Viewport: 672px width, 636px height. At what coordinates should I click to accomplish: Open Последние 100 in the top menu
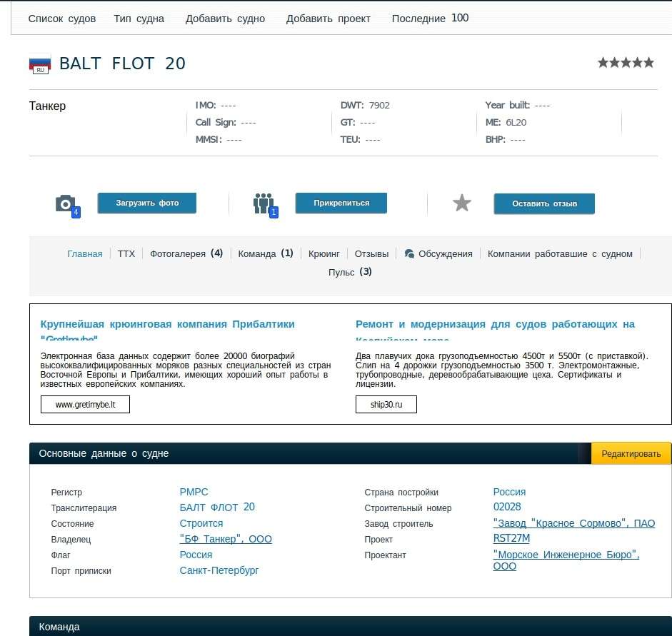point(431,18)
